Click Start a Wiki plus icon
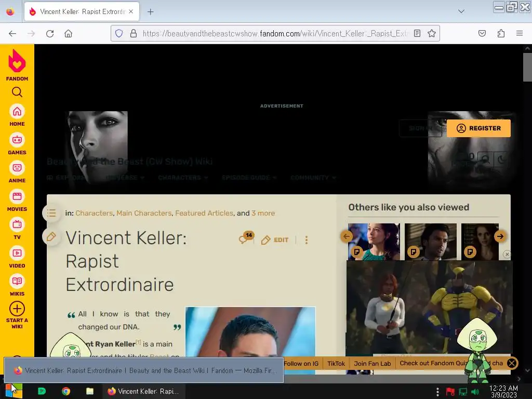This screenshot has height=399, width=532. tap(17, 309)
